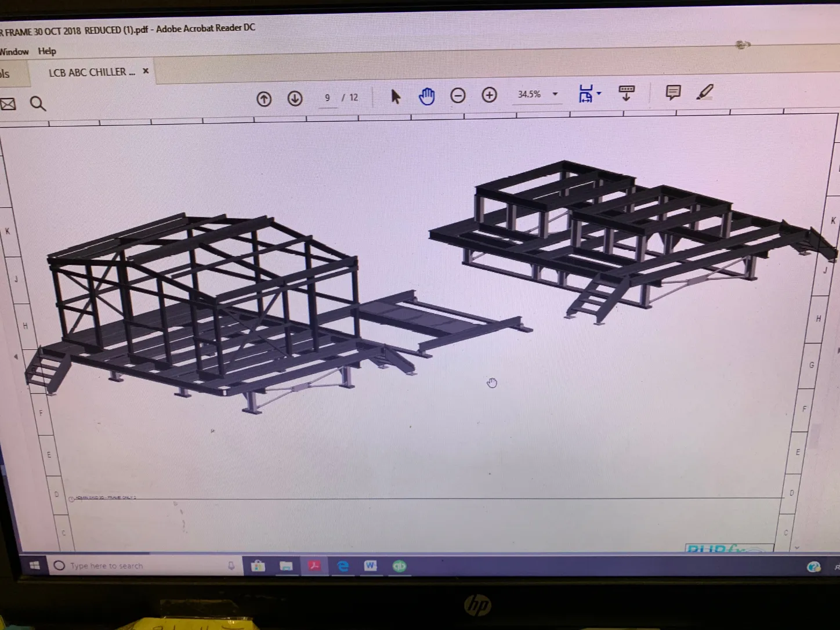Expand the fit page tool arrow

click(599, 93)
